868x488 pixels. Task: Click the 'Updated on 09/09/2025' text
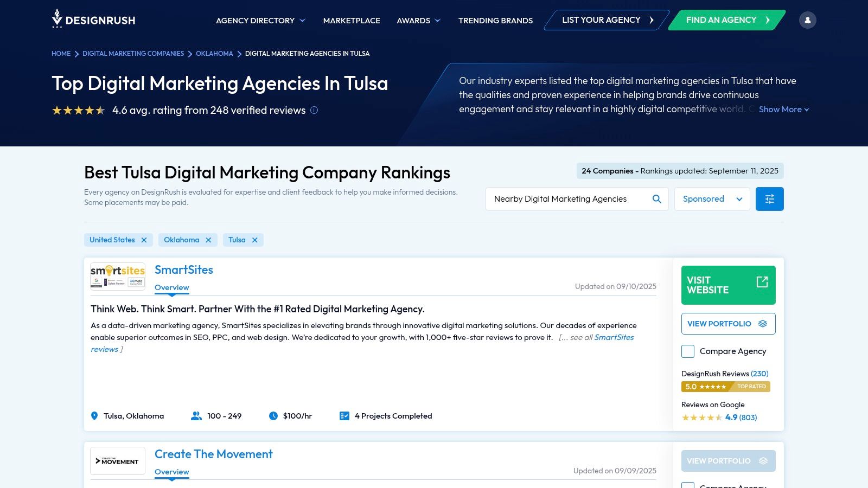tap(615, 471)
